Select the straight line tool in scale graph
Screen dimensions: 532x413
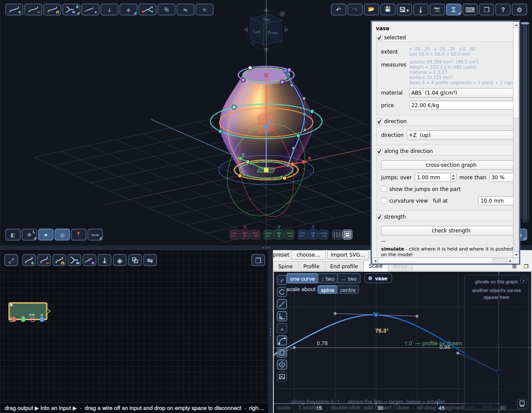(282, 304)
